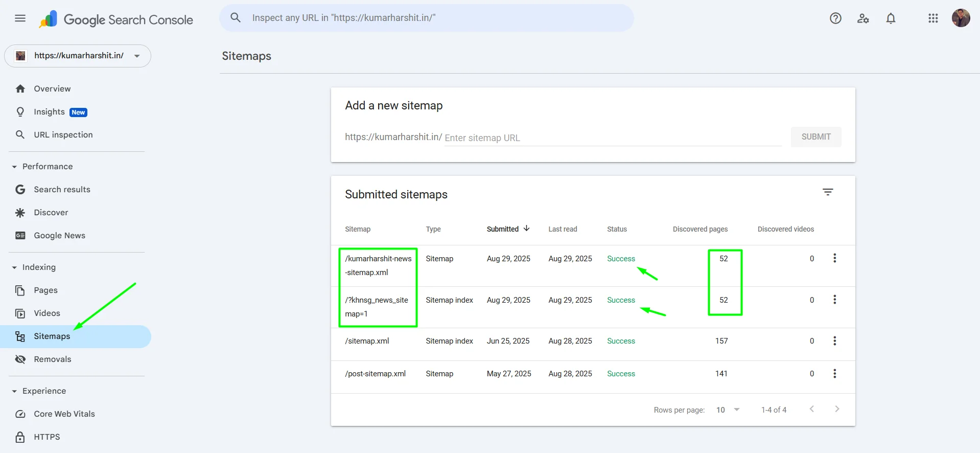Image resolution: width=980 pixels, height=453 pixels.
Task: Click the Overview home icon
Action: tap(20, 89)
